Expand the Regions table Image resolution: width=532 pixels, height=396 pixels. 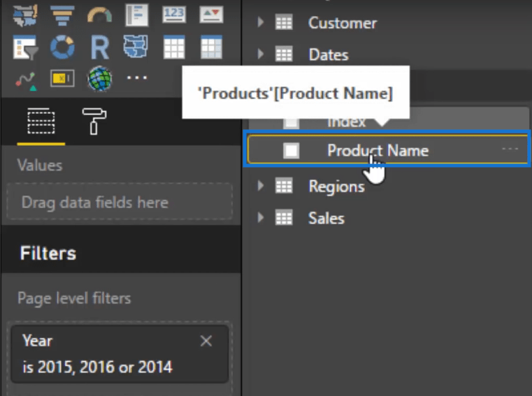pyautogui.click(x=261, y=186)
